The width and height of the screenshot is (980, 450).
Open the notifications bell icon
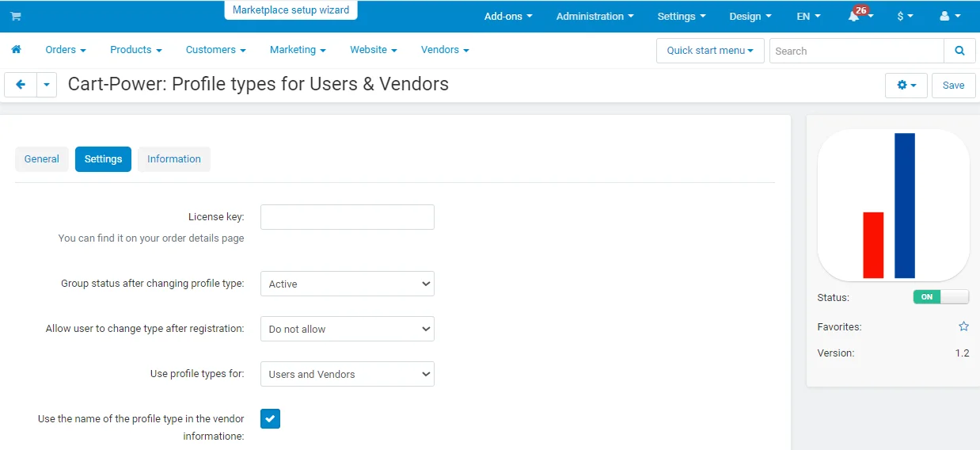[x=855, y=16]
